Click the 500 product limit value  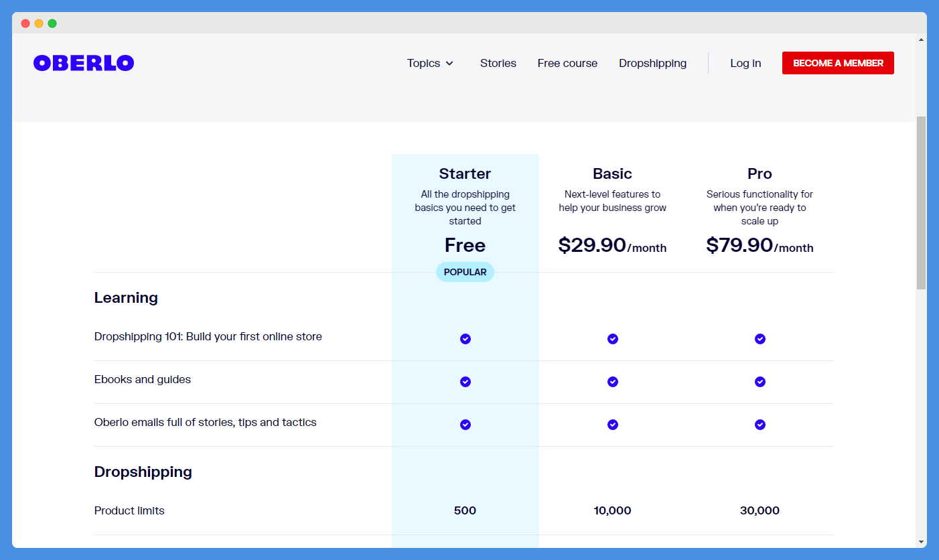(465, 510)
